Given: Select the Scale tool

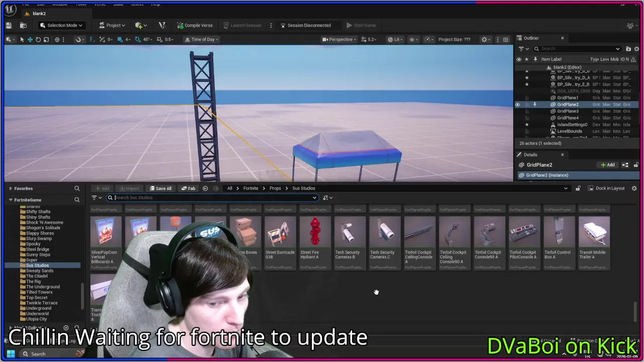Looking at the screenshot, I should [46, 39].
